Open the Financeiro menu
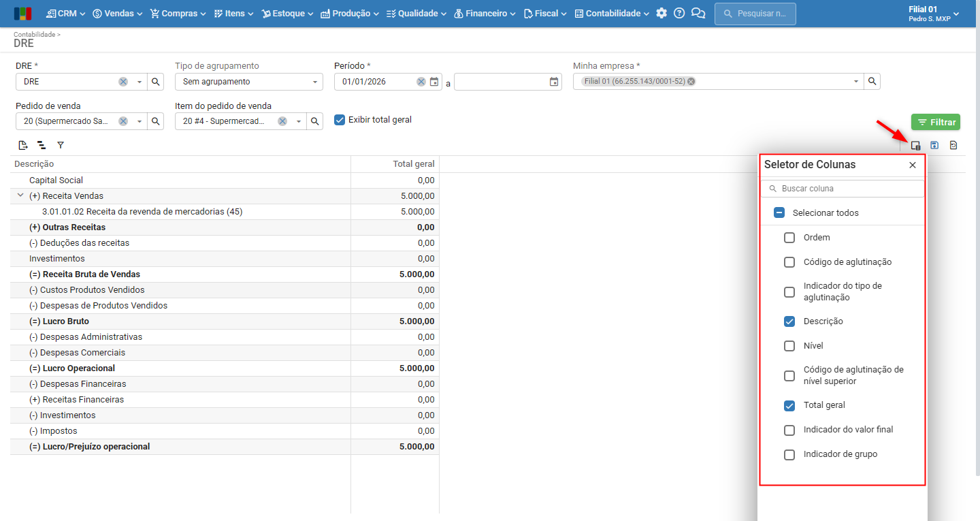Viewport: 980px width, 521px height. [485, 13]
